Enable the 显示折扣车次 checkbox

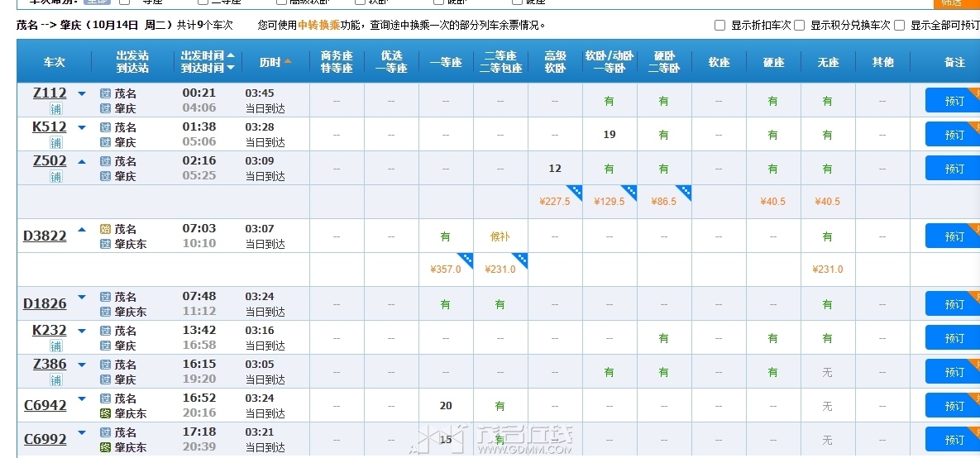click(x=719, y=26)
